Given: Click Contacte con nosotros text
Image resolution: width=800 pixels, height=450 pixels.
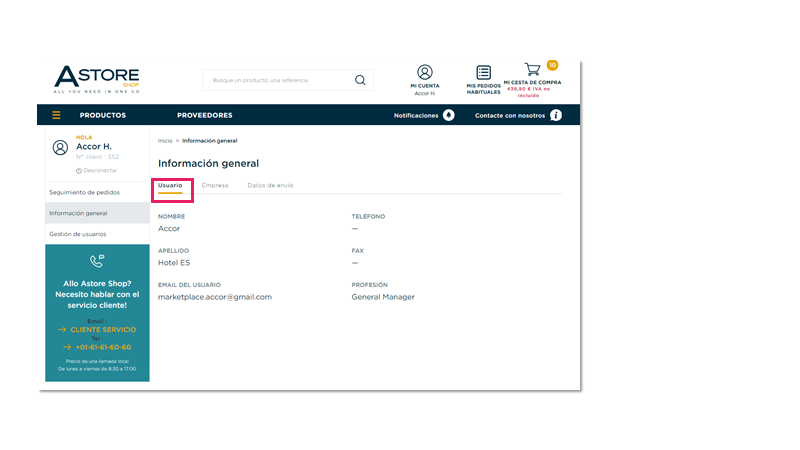Looking at the screenshot, I should (x=510, y=116).
